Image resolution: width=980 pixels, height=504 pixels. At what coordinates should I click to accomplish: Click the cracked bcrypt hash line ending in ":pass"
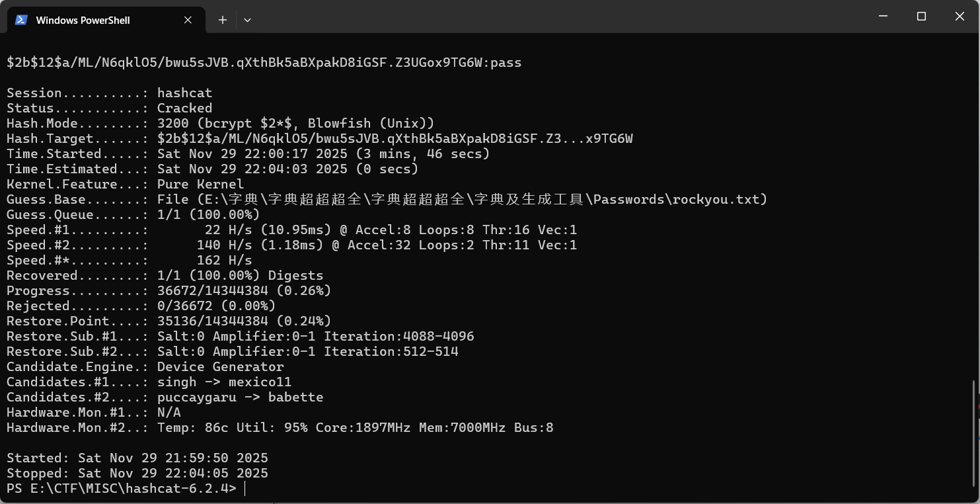pos(264,63)
